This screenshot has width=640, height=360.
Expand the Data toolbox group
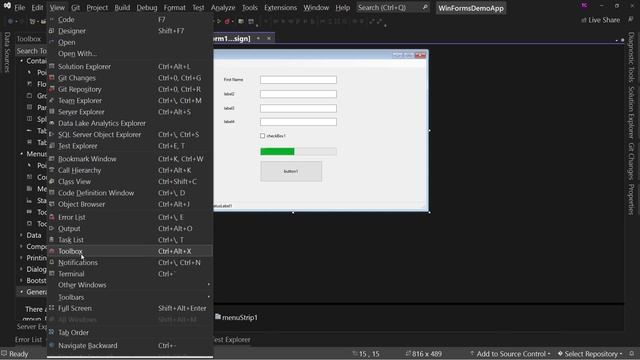(22, 235)
